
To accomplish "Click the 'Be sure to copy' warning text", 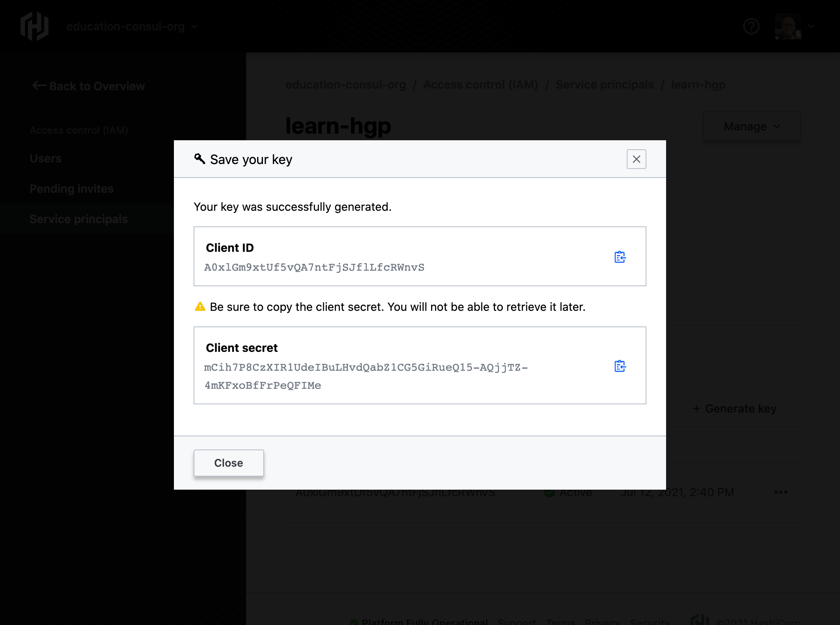I will pyautogui.click(x=397, y=307).
